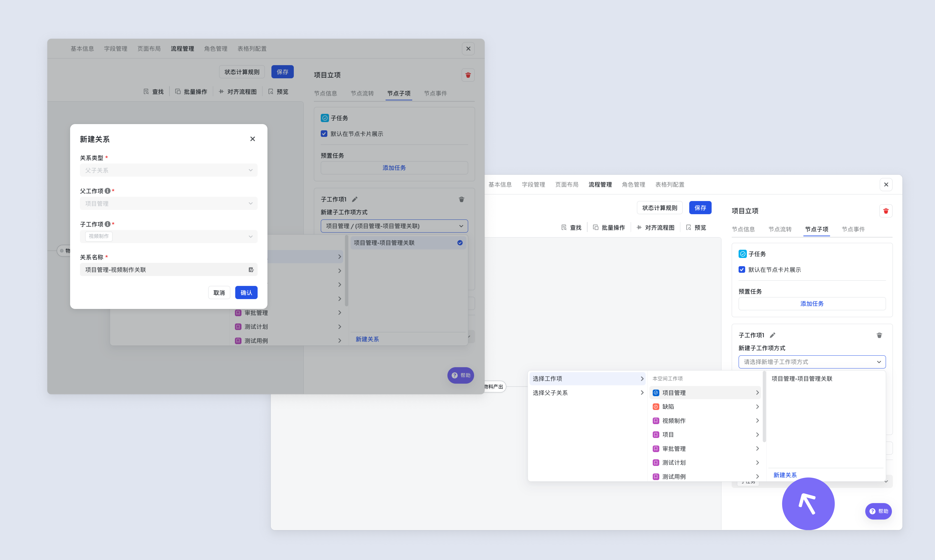Click 新建关系 link in the dimmed window

pos(367,339)
